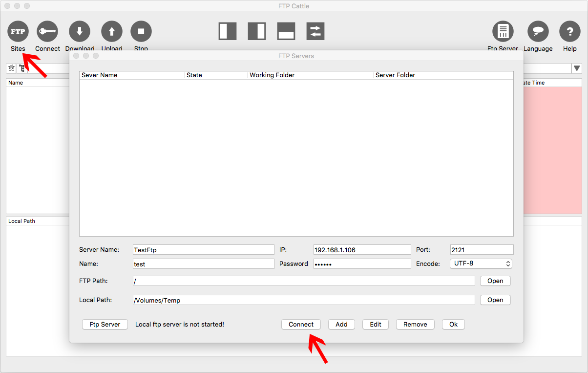This screenshot has width=588, height=373.
Task: Click the Connect button in FTP Servers dialog
Action: point(301,324)
